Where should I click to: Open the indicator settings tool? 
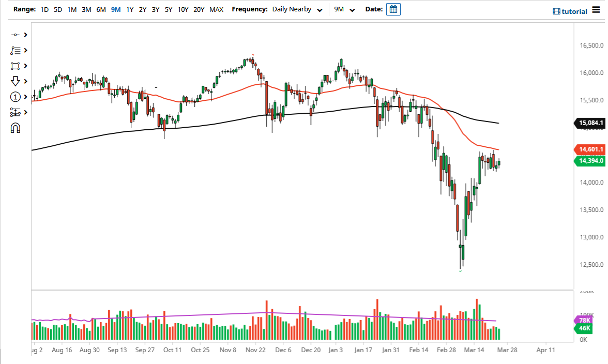[x=16, y=112]
